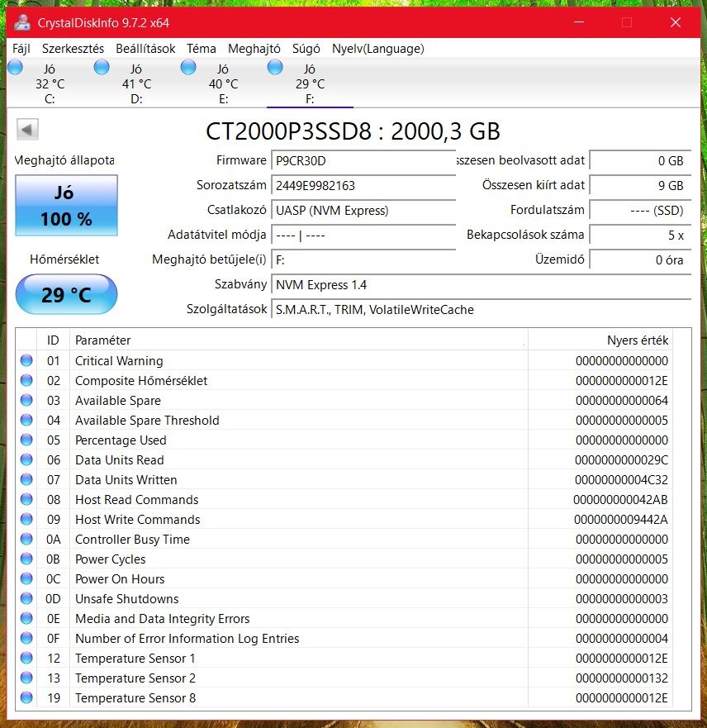Click the S.M.A.R.T., TRIM, VolatileWriteCache features field
Image resolution: width=707 pixels, height=728 pixels.
[x=481, y=310]
